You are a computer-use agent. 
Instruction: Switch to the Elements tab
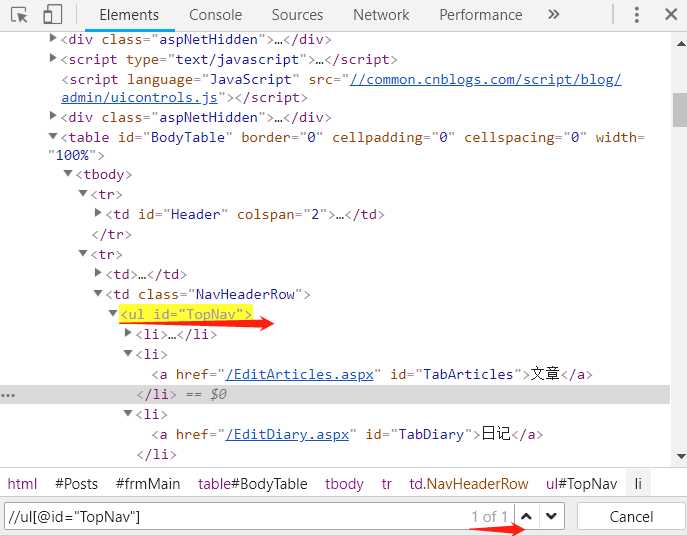click(129, 15)
